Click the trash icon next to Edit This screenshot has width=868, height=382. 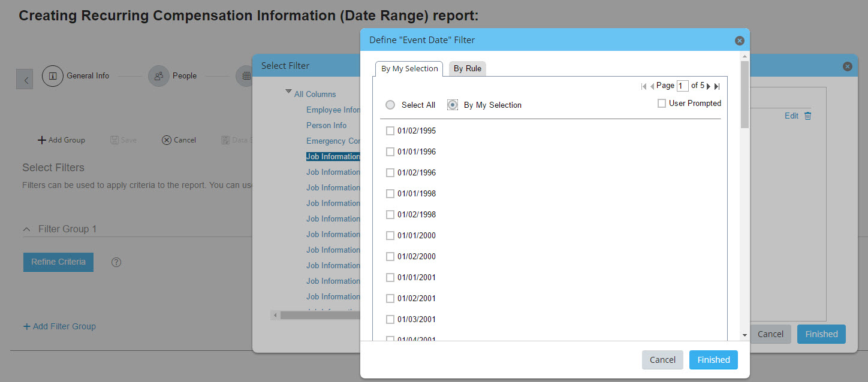[x=807, y=116]
